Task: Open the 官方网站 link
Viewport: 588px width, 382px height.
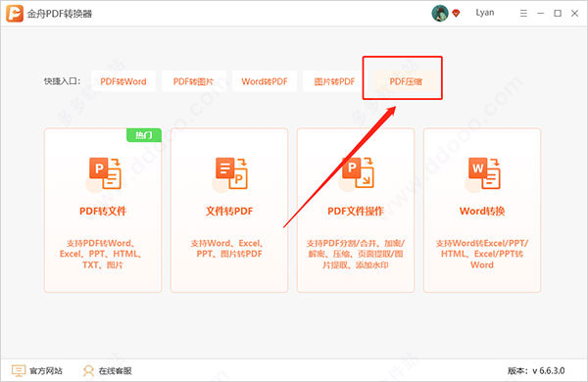Action: click(x=46, y=371)
